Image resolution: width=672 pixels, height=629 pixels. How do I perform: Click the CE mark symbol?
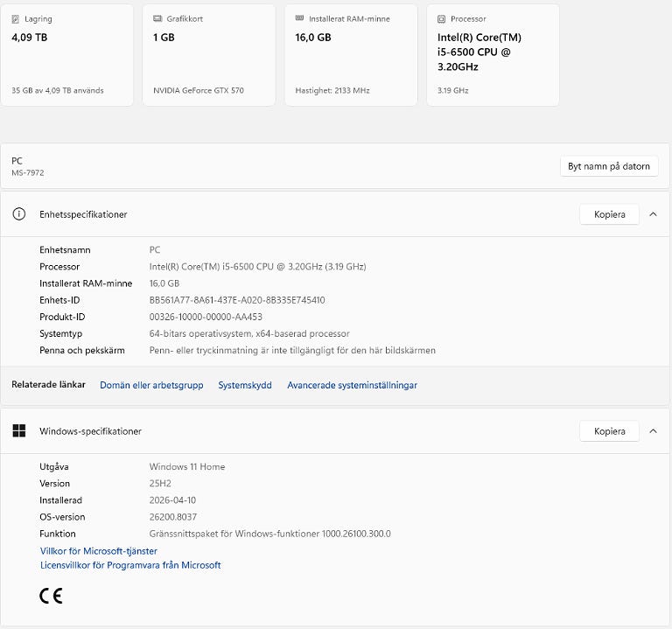tap(51, 597)
